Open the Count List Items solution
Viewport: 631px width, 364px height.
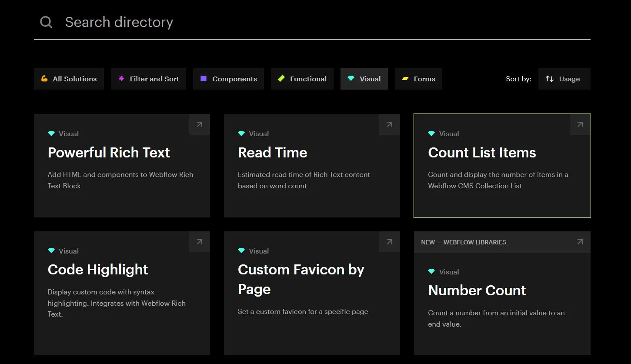pyautogui.click(x=482, y=153)
